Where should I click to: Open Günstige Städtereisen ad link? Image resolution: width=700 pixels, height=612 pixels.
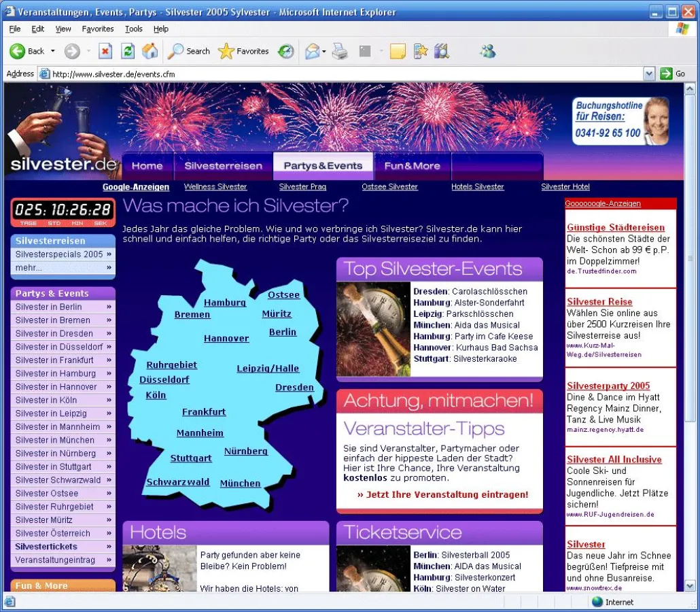point(616,227)
